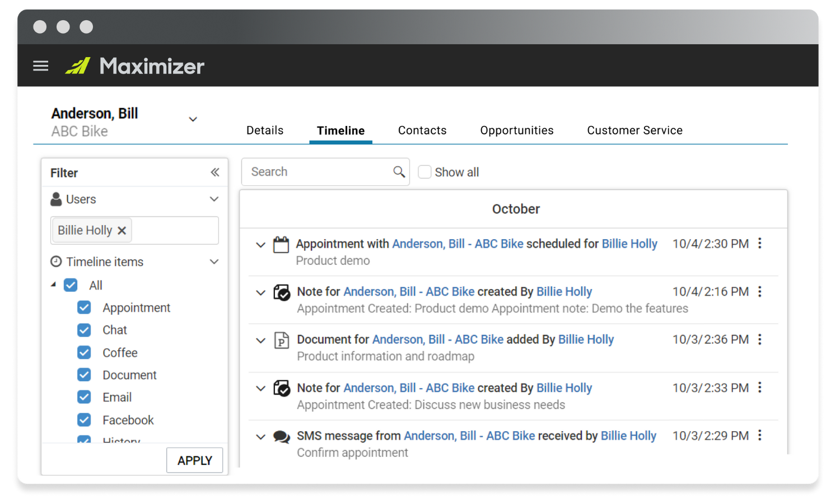The width and height of the screenshot is (840, 504).
Task: Open the more-options menu for the SMS message entry
Action: [x=760, y=436]
